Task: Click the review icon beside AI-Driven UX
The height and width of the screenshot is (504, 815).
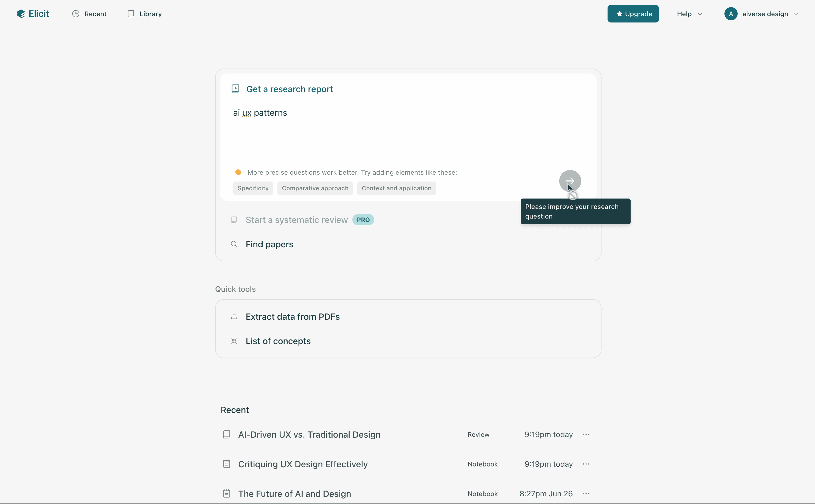Action: (x=227, y=434)
